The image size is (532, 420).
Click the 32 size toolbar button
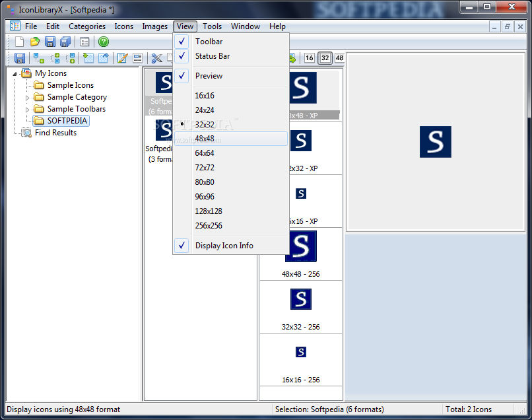[325, 57]
